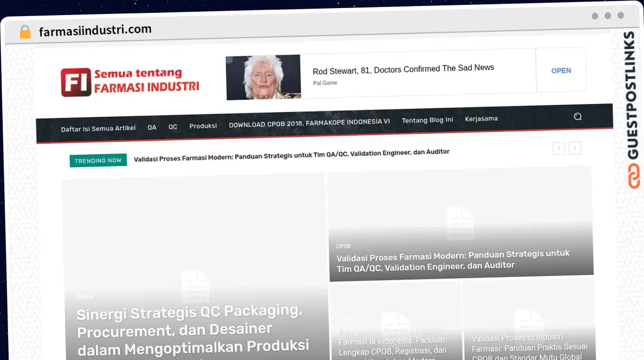Click the FI Farmasi Industri site logo
Image resolution: width=644 pixels, height=360 pixels.
(x=130, y=82)
